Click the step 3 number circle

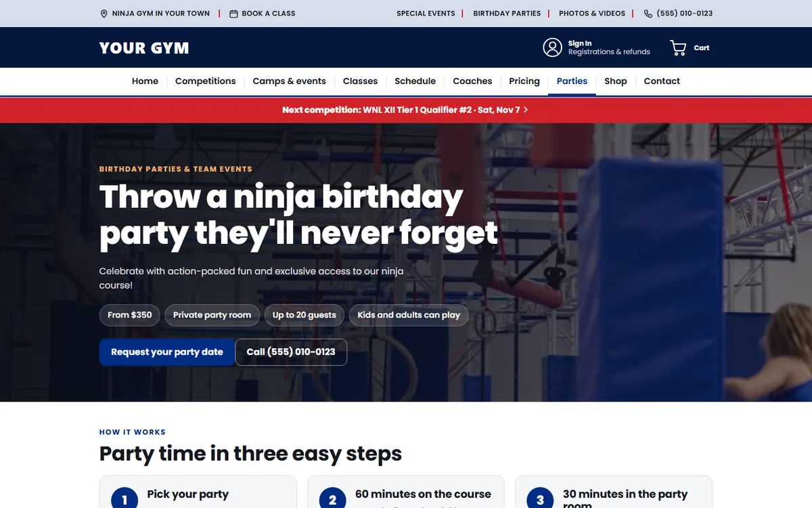click(x=540, y=500)
